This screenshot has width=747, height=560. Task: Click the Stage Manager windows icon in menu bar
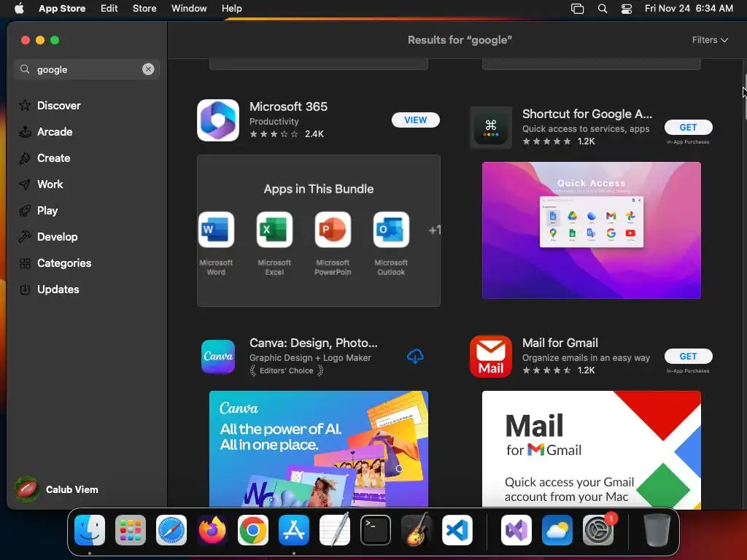click(577, 9)
